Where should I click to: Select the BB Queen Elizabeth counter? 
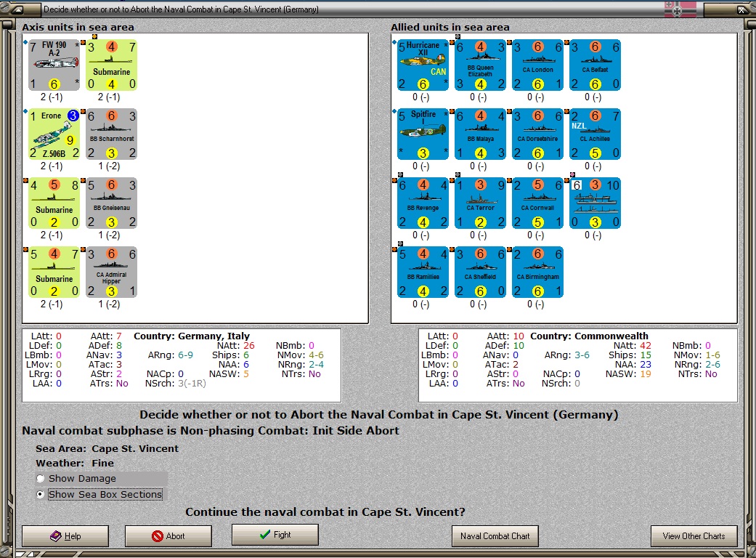click(x=480, y=65)
